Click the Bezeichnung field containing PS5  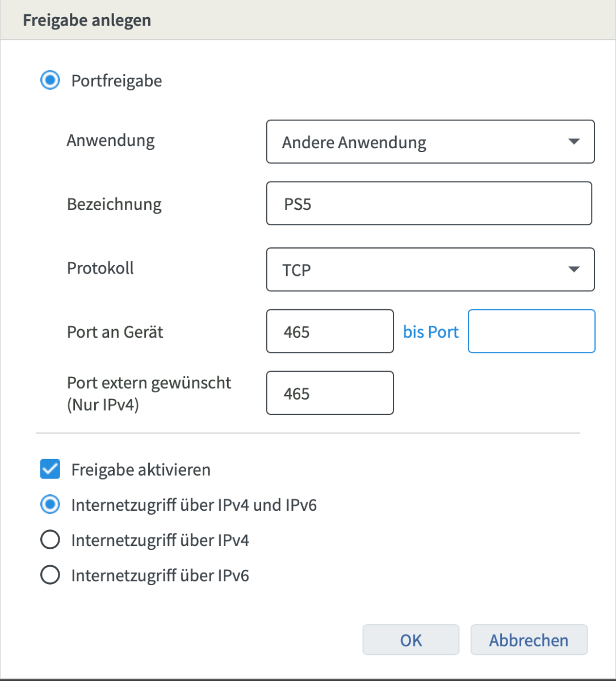tap(429, 204)
